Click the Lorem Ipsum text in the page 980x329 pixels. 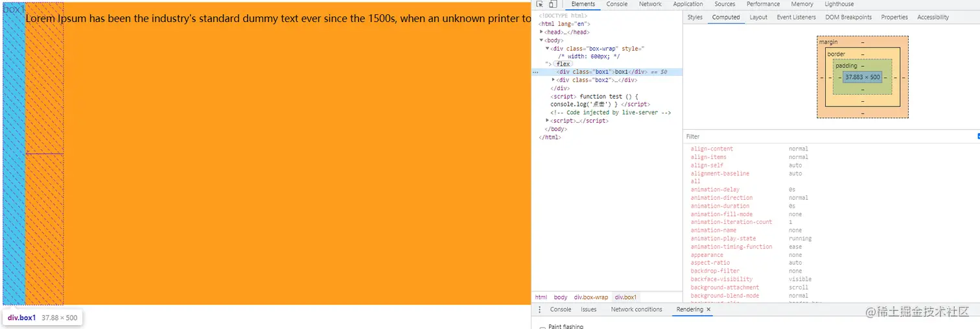(277, 18)
